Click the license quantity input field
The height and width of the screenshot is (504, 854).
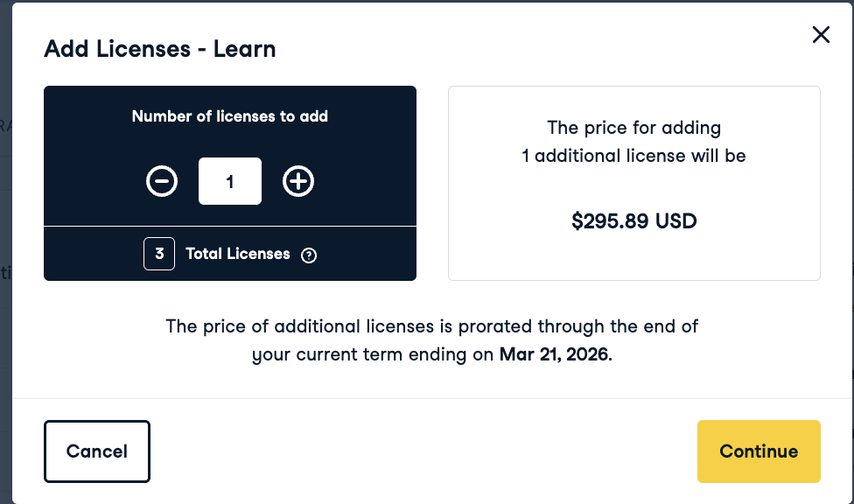pos(230,181)
